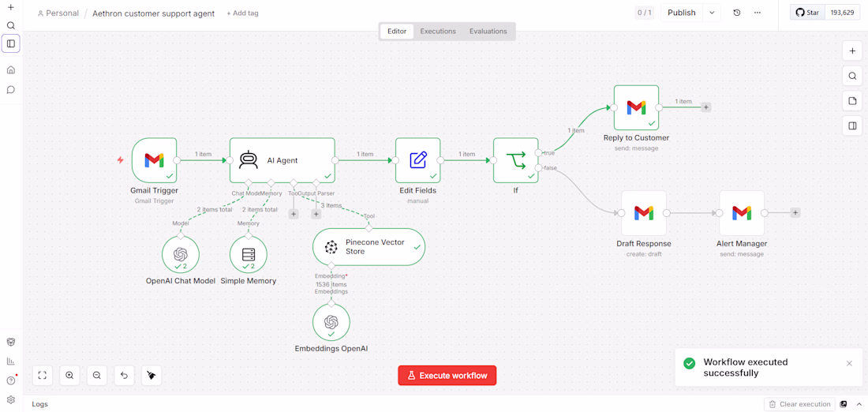
Task: Open the templates cube icon
Action: tap(10, 342)
